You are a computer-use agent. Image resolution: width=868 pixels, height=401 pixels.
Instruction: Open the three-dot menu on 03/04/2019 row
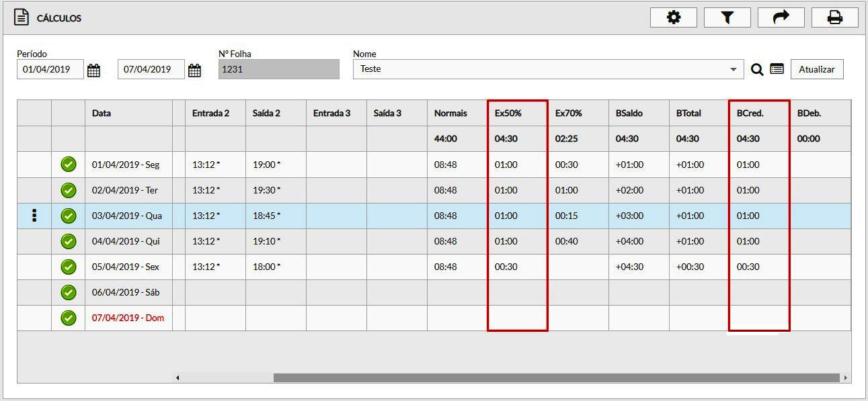click(34, 216)
